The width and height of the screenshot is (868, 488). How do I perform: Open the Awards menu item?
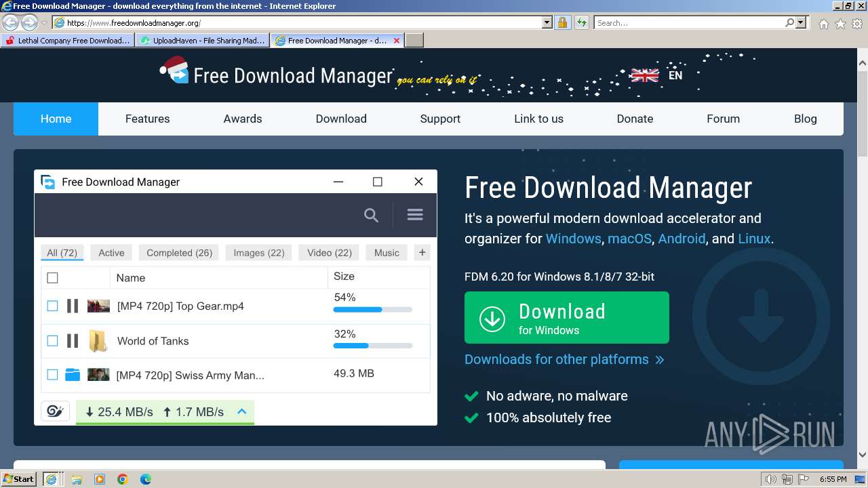pyautogui.click(x=243, y=119)
